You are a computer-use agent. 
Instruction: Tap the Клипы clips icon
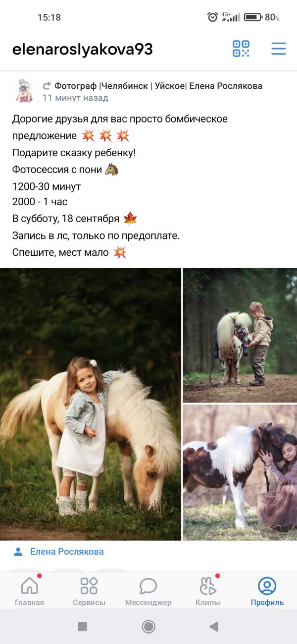coord(208,585)
